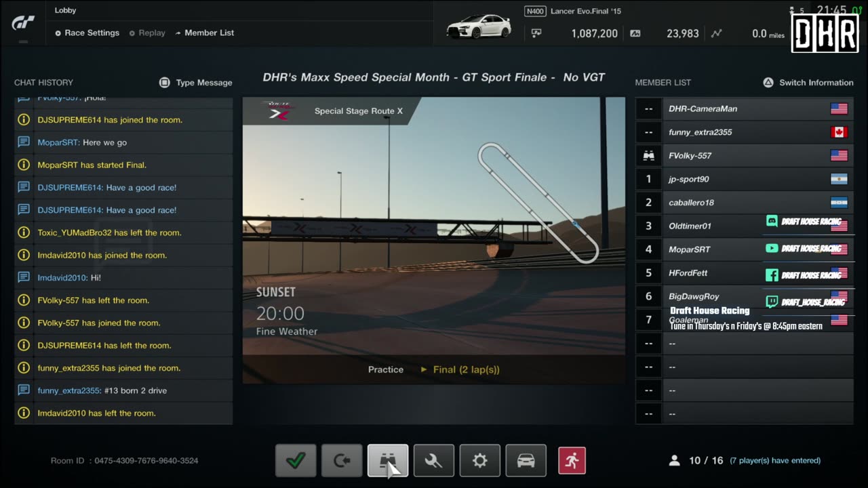Click the Type Message button
868x488 pixels.
point(195,83)
